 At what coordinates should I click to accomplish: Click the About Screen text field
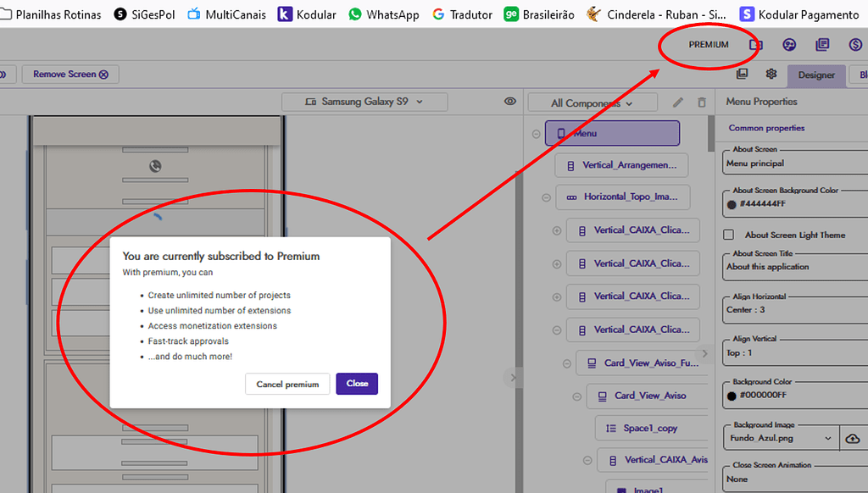[795, 163]
